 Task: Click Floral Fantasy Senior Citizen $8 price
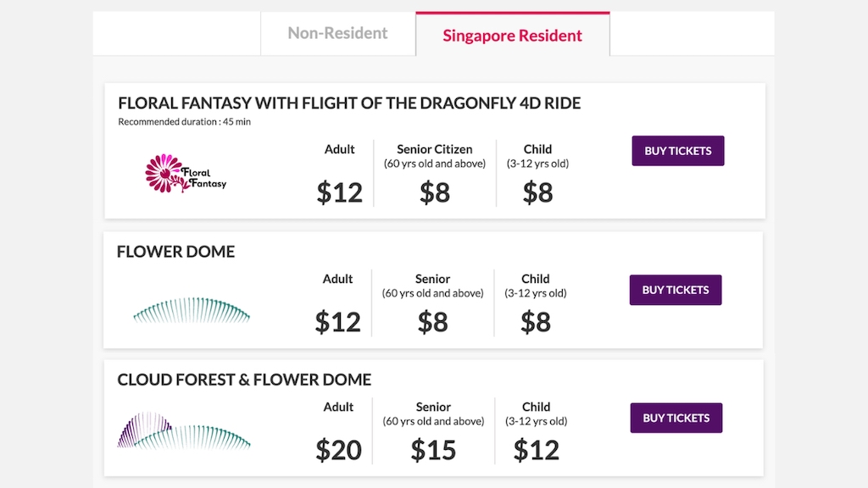pos(435,192)
